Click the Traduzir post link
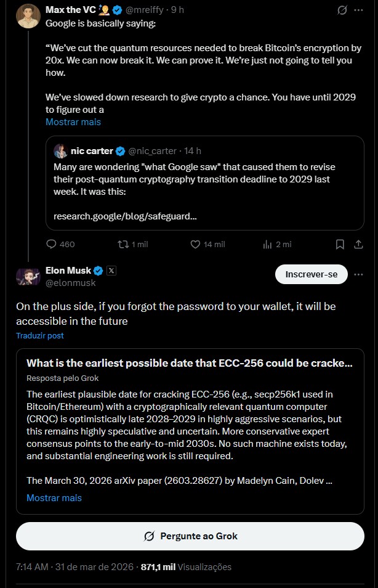Viewport: 378px width, 588px height. pos(40,336)
